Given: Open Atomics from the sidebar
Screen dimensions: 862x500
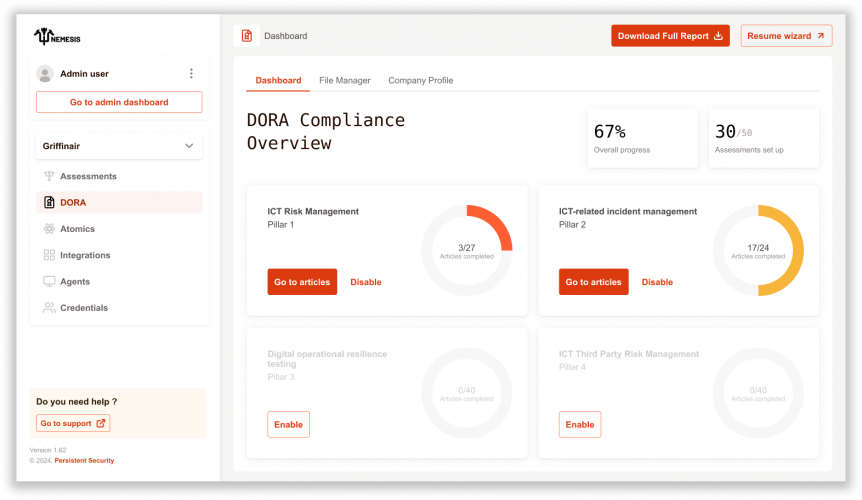Looking at the screenshot, I should [x=119, y=229].
